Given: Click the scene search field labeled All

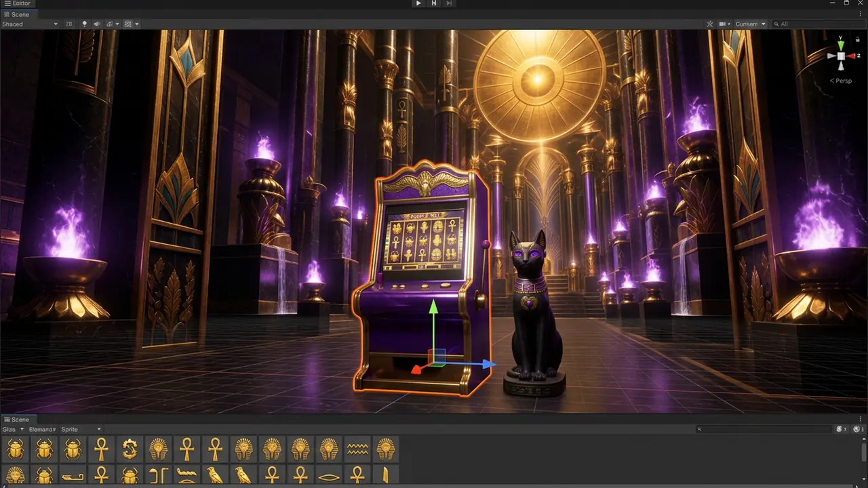Looking at the screenshot, I should click(818, 24).
